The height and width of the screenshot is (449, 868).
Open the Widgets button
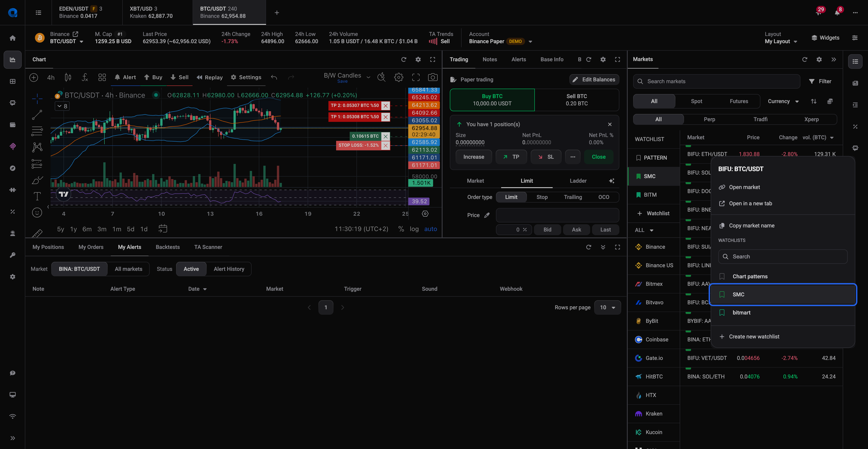click(826, 38)
